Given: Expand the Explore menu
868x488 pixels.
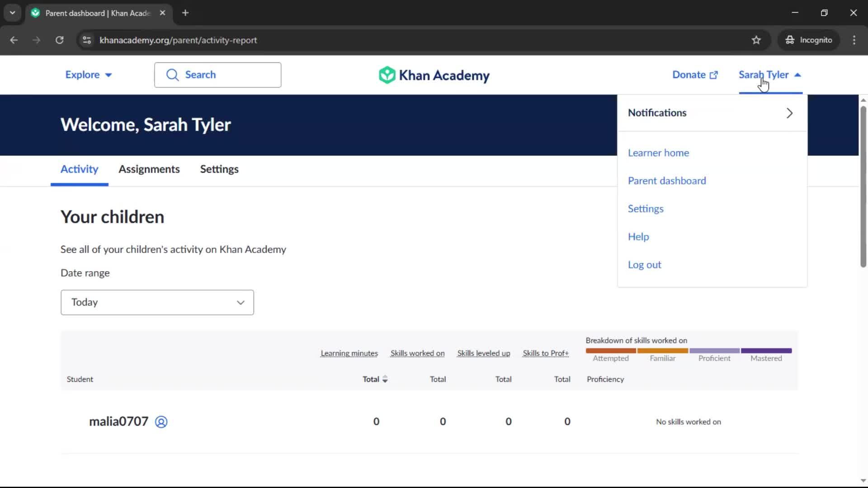Looking at the screenshot, I should tap(89, 75).
